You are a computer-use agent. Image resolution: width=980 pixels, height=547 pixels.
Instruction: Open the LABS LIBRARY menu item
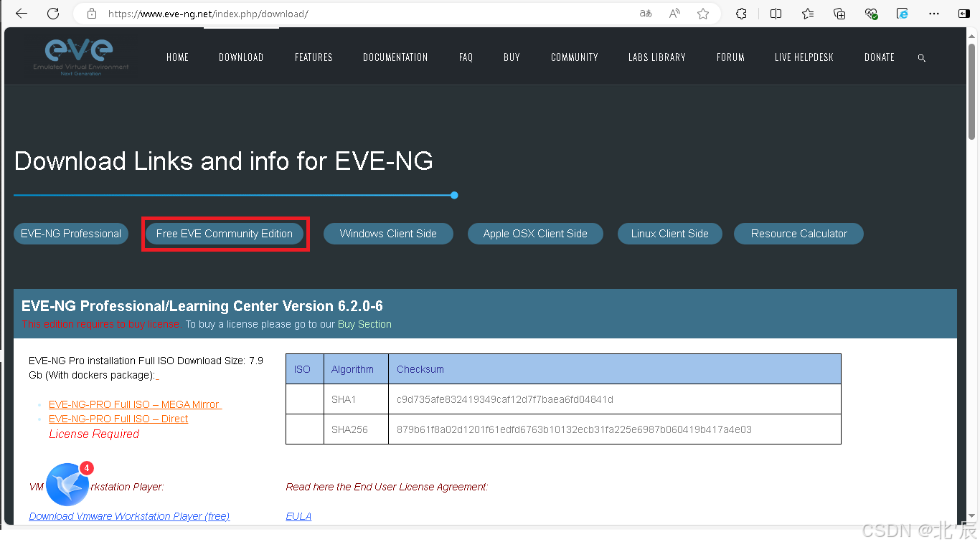click(657, 57)
